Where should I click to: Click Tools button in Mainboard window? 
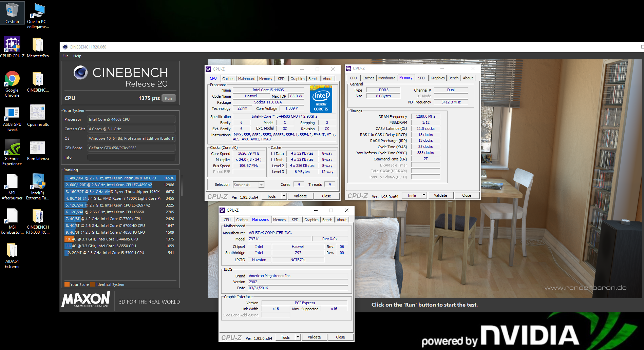285,337
